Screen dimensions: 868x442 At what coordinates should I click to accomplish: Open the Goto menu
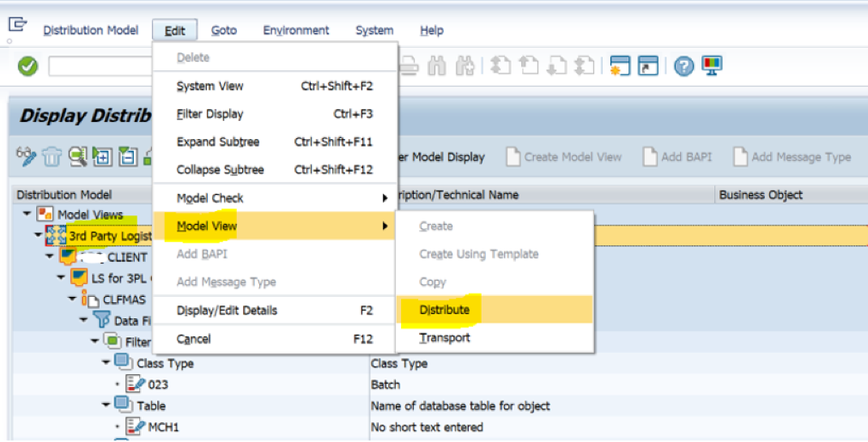[223, 30]
